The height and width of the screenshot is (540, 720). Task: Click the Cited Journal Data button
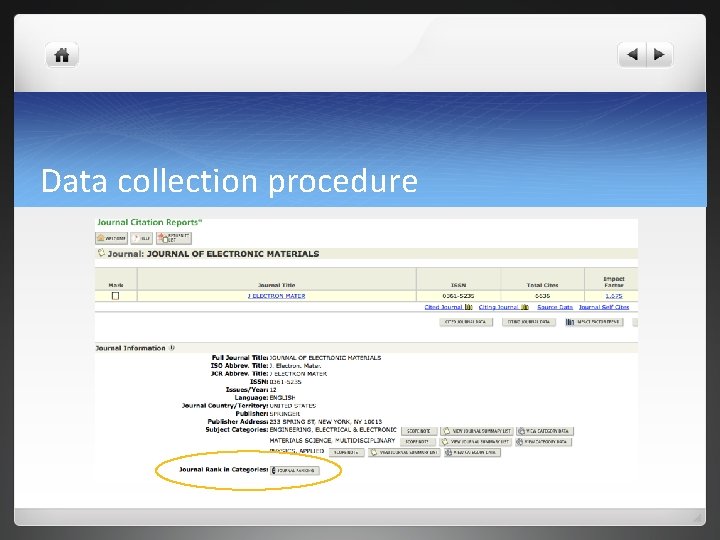click(466, 322)
